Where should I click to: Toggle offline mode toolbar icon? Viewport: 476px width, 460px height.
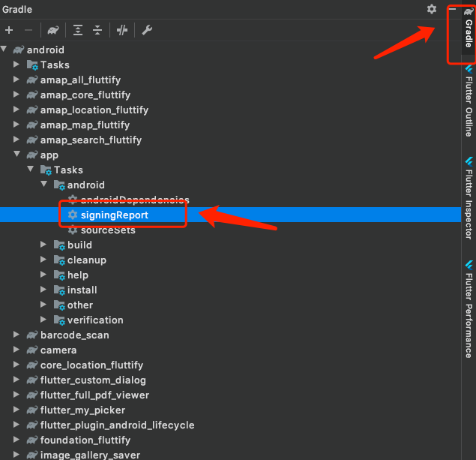[122, 30]
